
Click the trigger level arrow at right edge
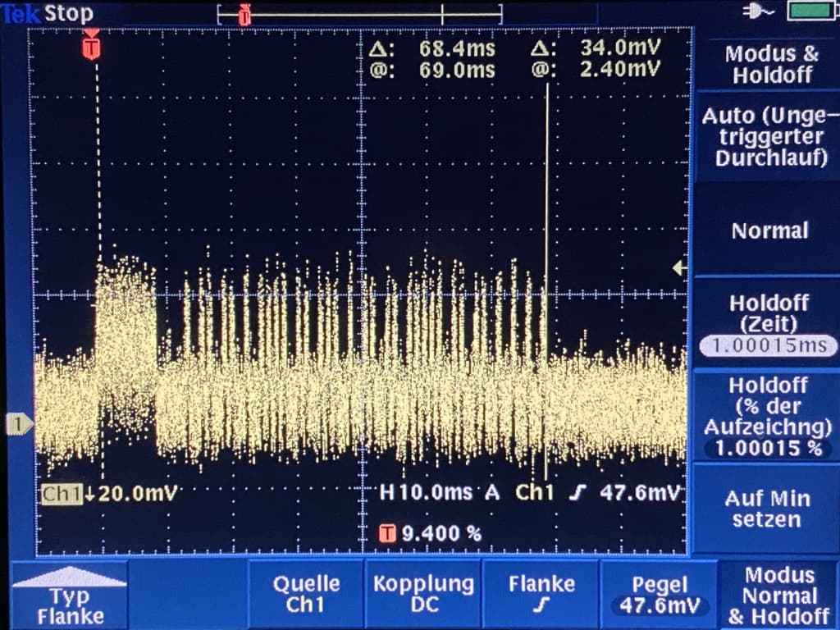click(x=678, y=267)
